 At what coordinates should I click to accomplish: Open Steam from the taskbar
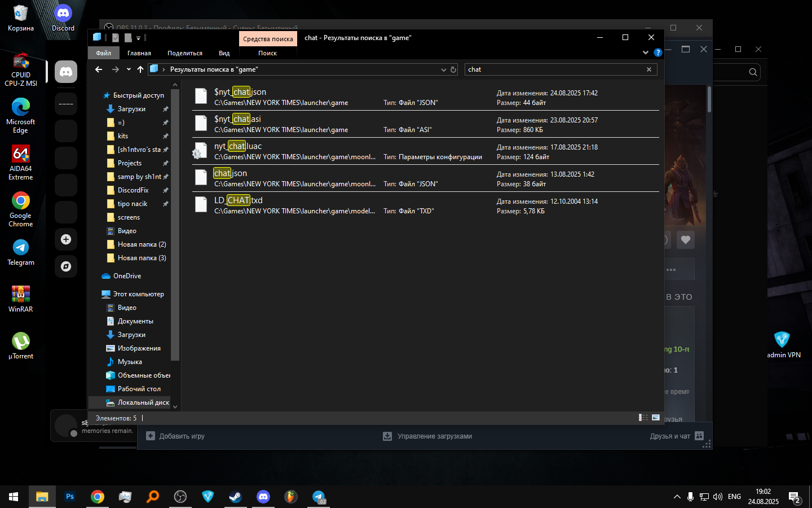[235, 497]
